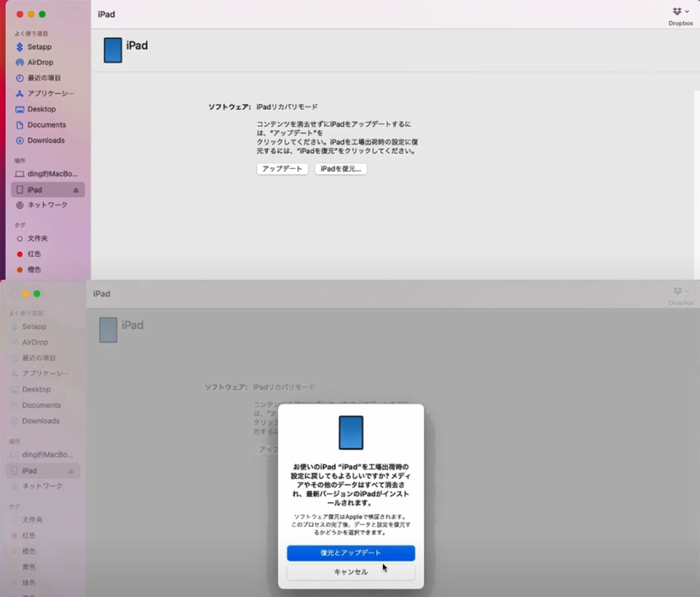This screenshot has width=700, height=597.
Task: Open the dimmed Dropbox menu in lower window
Action: click(681, 297)
